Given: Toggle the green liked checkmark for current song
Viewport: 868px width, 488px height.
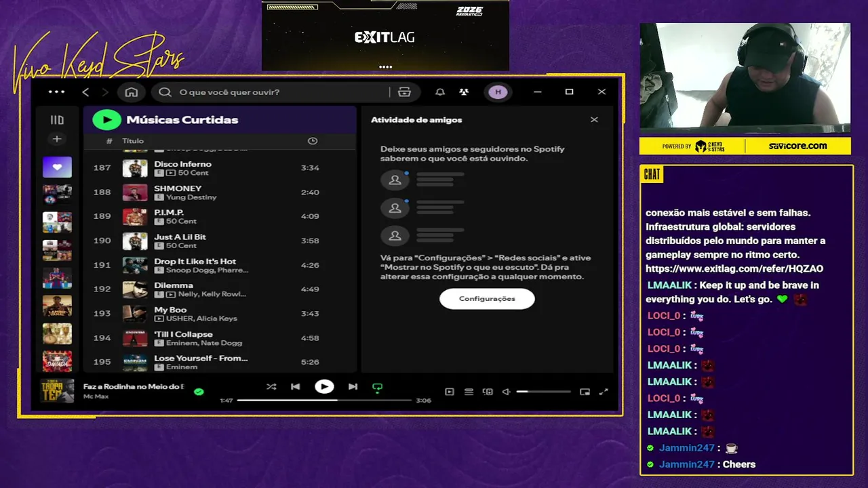Looking at the screenshot, I should 199,392.
